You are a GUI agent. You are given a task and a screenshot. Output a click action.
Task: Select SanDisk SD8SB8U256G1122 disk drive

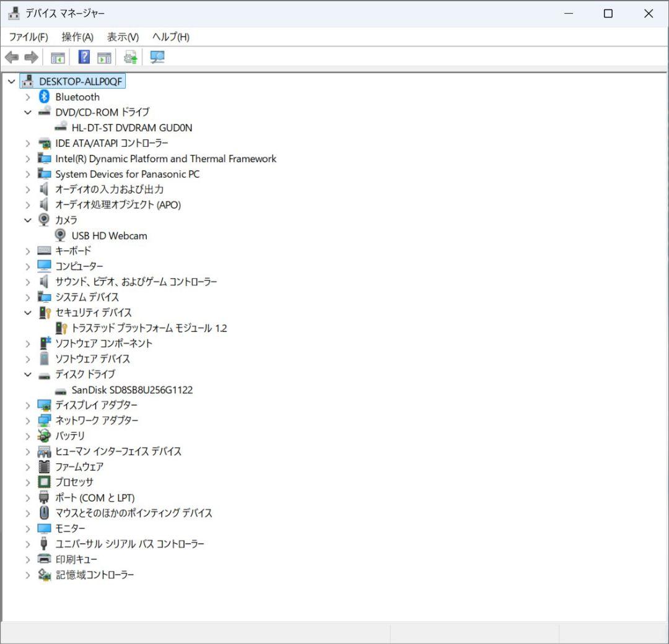pyautogui.click(x=132, y=389)
